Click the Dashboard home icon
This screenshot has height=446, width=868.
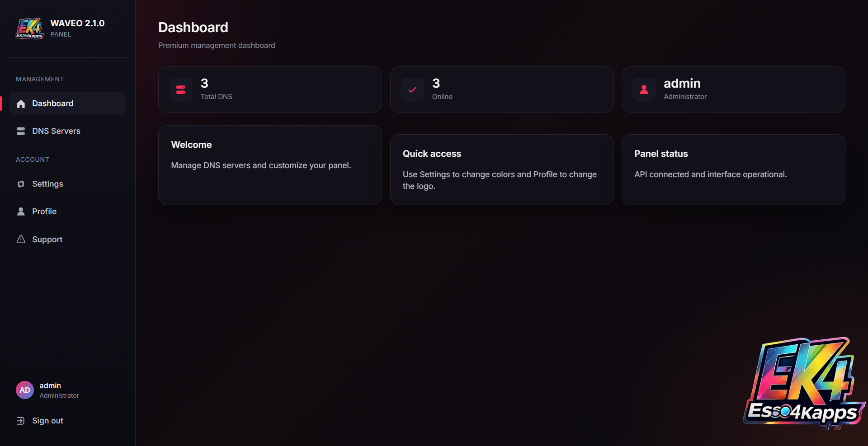[x=21, y=104]
